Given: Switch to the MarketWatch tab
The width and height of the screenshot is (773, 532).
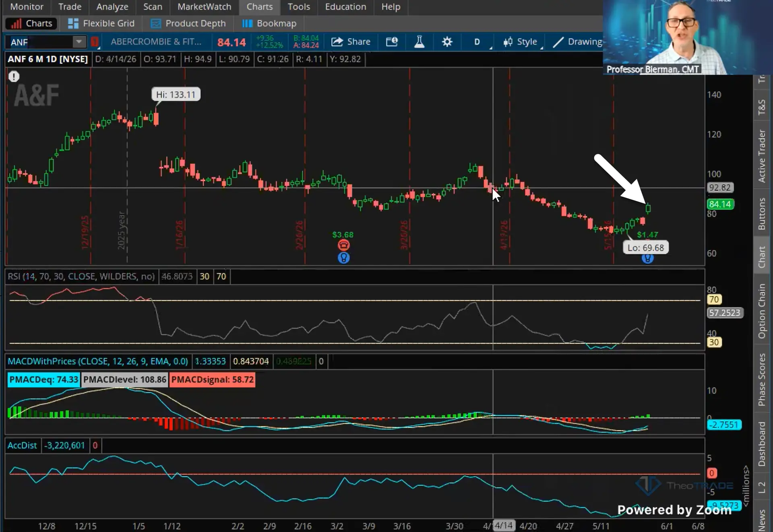Looking at the screenshot, I should [x=204, y=7].
